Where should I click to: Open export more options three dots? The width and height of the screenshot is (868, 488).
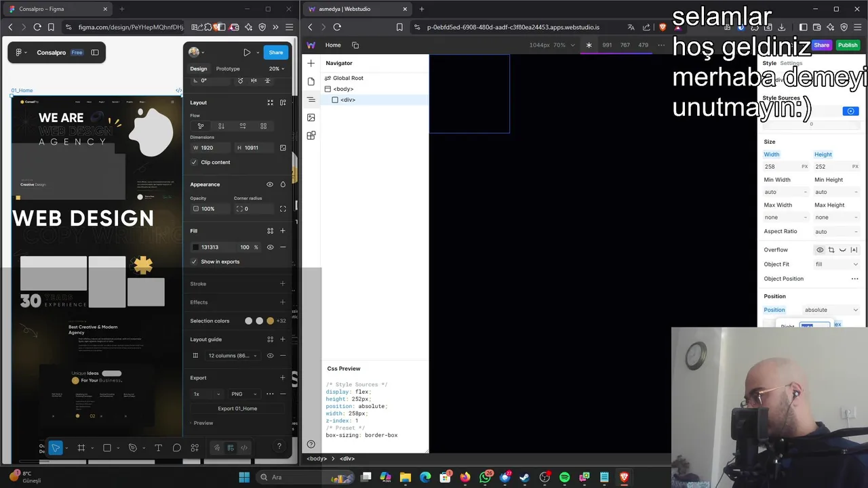270,394
